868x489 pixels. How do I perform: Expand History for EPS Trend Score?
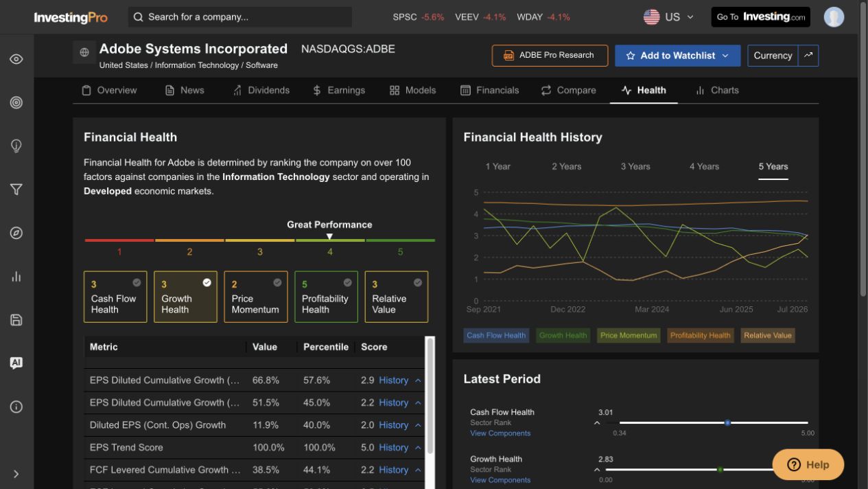399,447
